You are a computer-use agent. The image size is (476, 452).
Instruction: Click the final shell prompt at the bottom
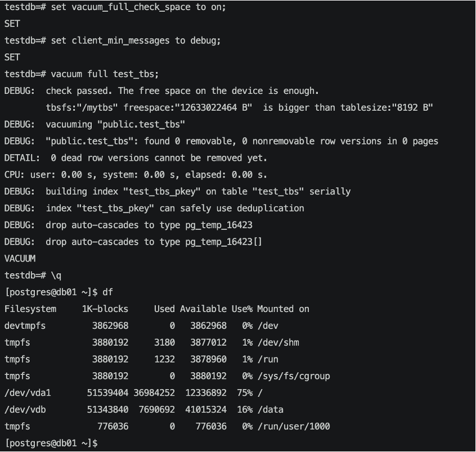(x=51, y=443)
